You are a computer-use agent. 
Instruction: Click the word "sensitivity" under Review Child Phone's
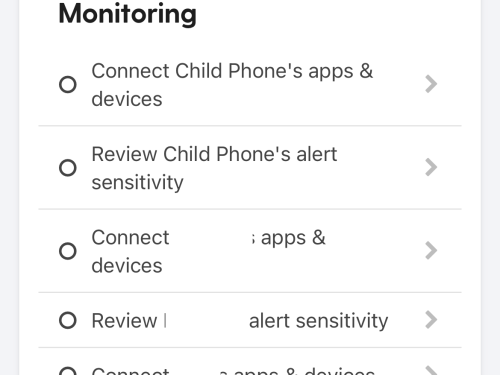(137, 183)
